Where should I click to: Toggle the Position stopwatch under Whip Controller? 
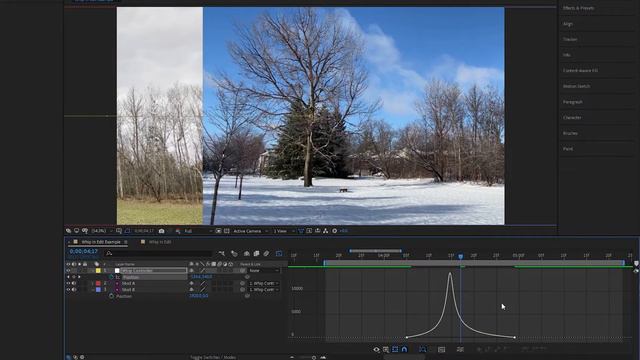click(111, 277)
